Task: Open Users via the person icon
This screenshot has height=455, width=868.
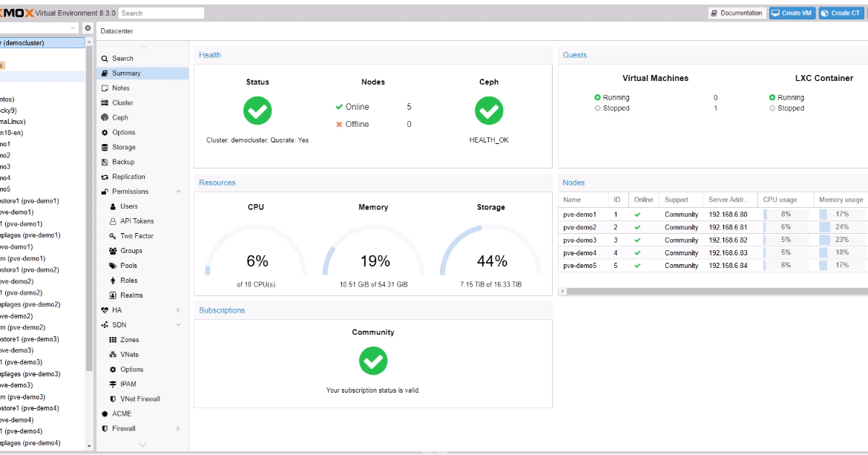Action: point(113,206)
